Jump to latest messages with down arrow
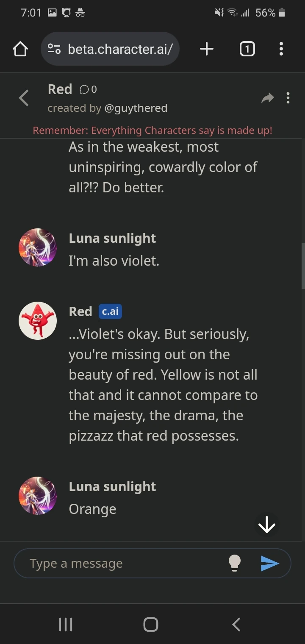The height and width of the screenshot is (644, 305). (x=266, y=525)
